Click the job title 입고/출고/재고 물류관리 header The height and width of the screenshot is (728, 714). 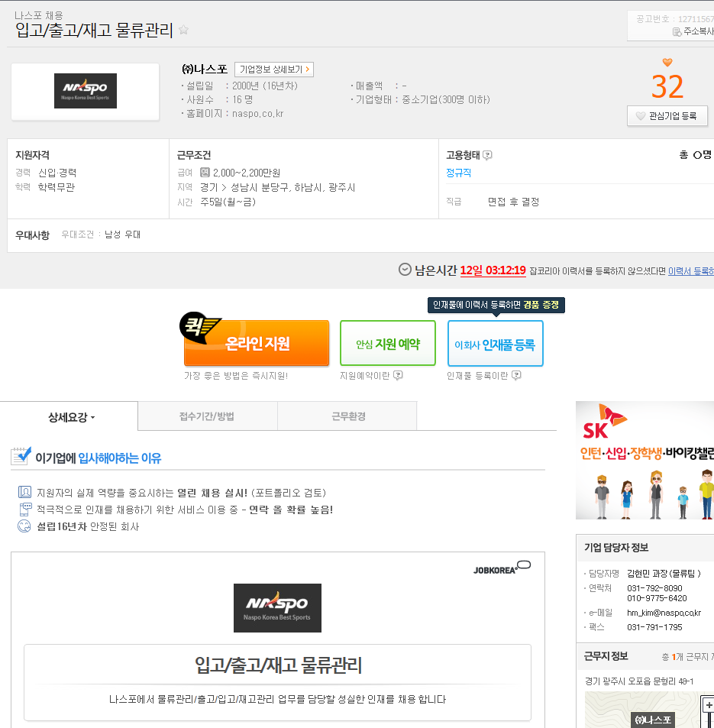point(94,31)
